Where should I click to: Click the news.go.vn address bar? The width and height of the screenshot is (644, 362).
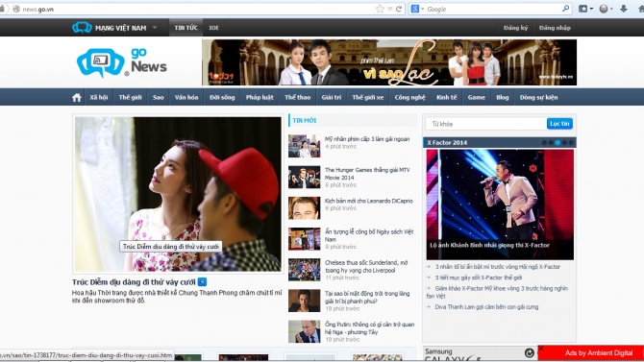pyautogui.click(x=197, y=9)
